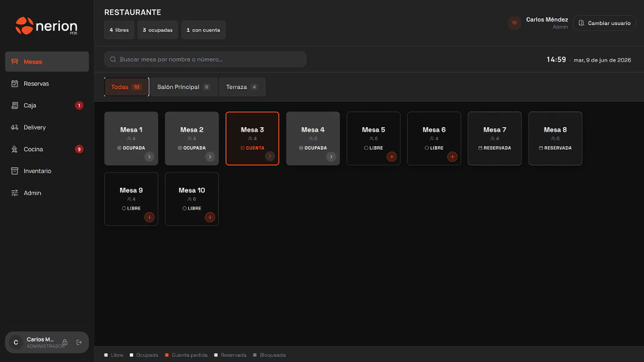644x362 pixels.
Task: Click the Cambiar usuario button
Action: tap(604, 23)
